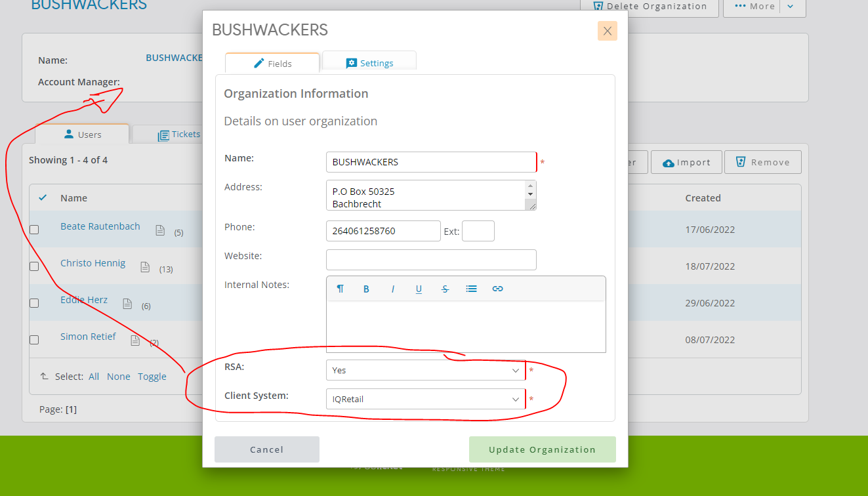Check the box for Beate Rautenbach

(34, 230)
